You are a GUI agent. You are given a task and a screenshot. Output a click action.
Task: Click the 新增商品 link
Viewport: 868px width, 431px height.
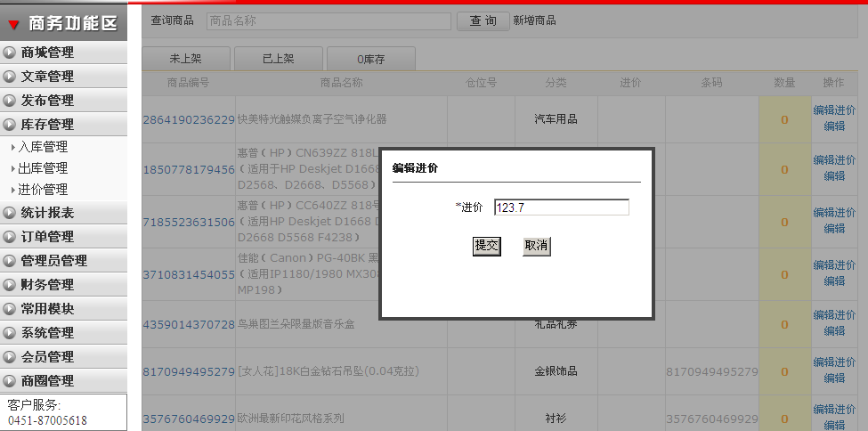click(x=534, y=20)
